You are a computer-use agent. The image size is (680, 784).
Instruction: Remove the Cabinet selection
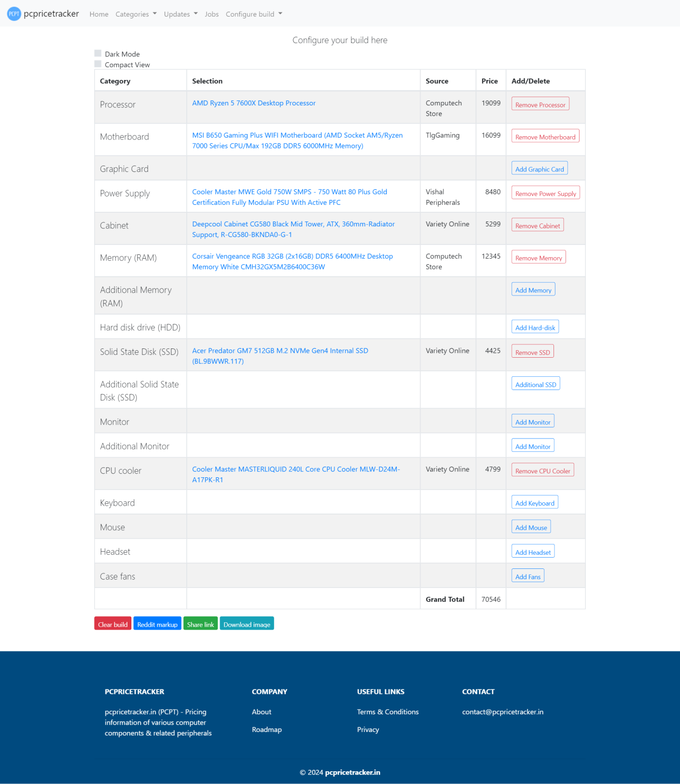point(537,225)
